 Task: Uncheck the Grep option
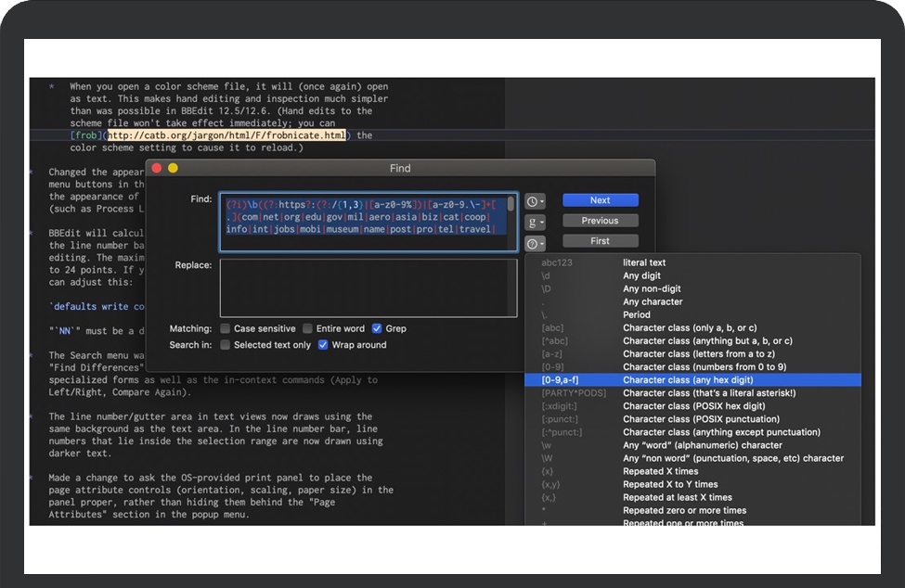(x=377, y=328)
